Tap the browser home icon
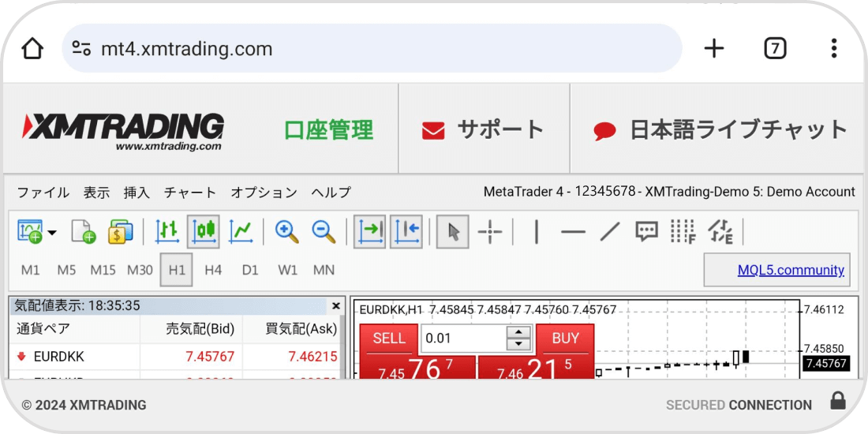The height and width of the screenshot is (434, 868). 32,49
